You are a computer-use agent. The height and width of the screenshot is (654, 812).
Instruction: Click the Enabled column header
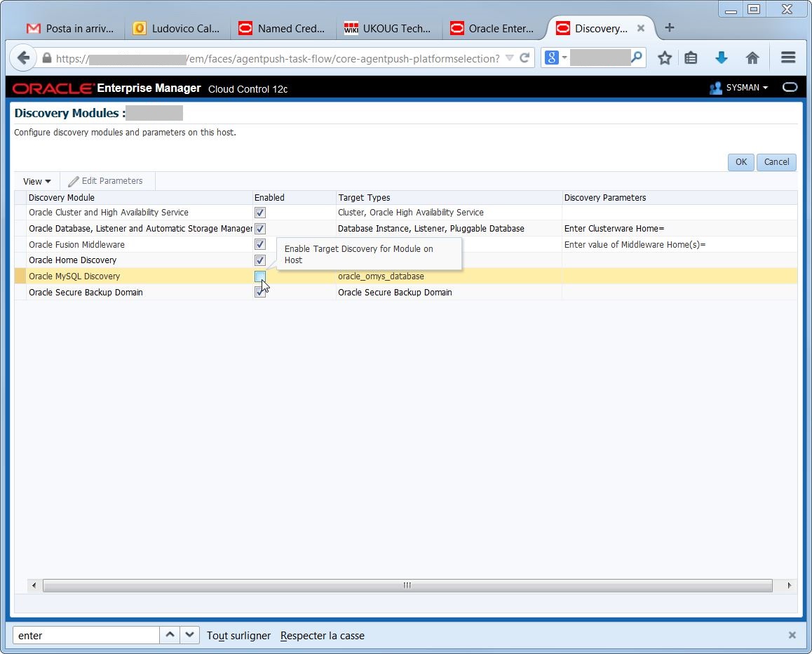pos(294,197)
